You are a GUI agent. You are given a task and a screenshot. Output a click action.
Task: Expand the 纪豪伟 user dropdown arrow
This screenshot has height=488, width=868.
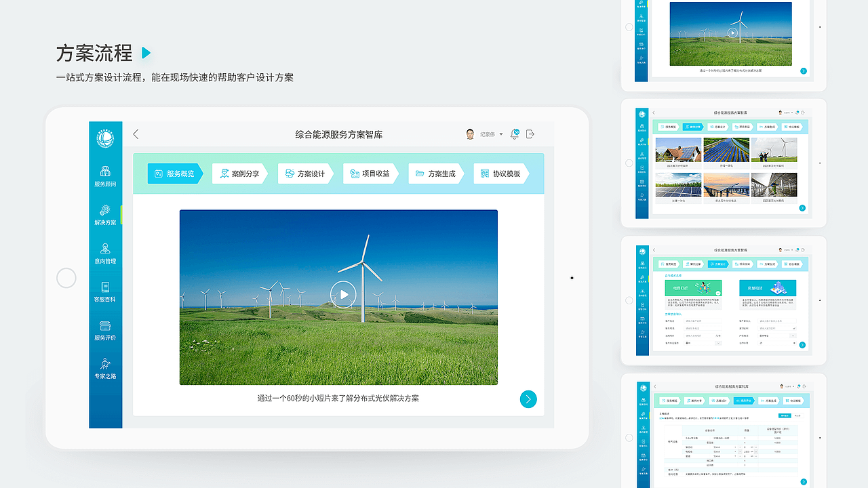point(501,134)
